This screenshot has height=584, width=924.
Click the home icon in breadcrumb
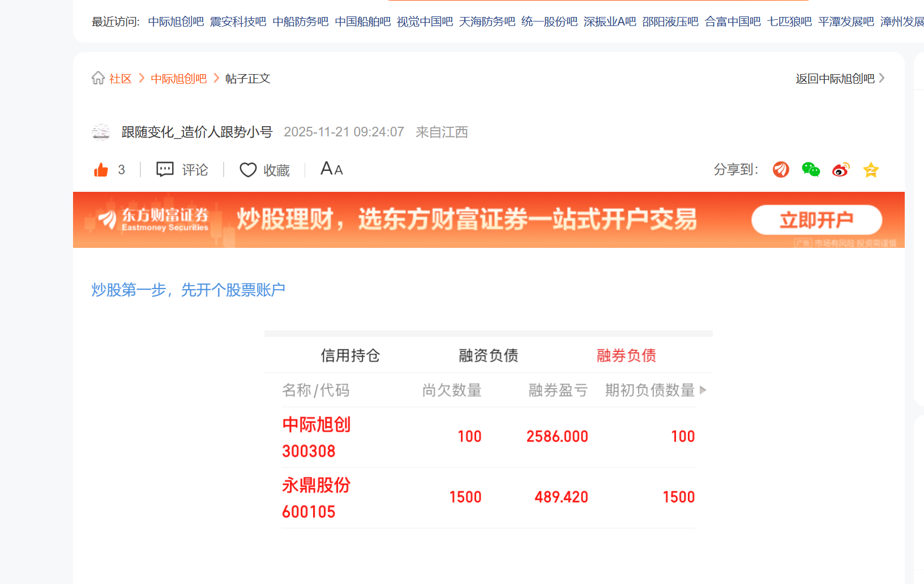pyautogui.click(x=98, y=78)
